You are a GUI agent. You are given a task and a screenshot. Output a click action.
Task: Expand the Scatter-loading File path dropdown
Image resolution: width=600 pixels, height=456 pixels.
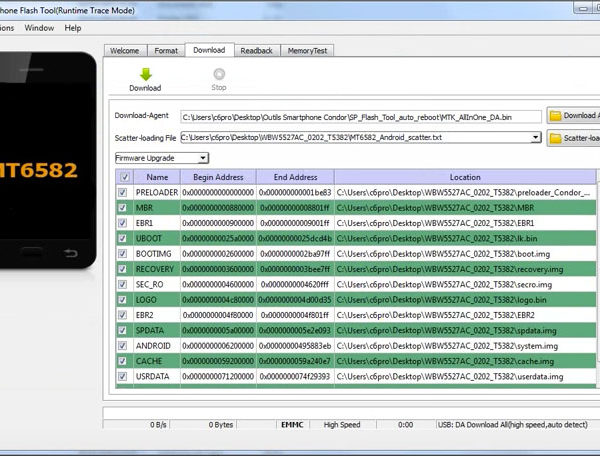point(535,137)
